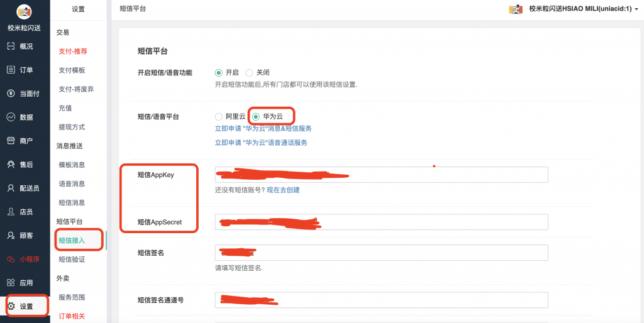Open 概况 overview icon in sidebar
This screenshot has width=644, height=323.
(x=11, y=47)
